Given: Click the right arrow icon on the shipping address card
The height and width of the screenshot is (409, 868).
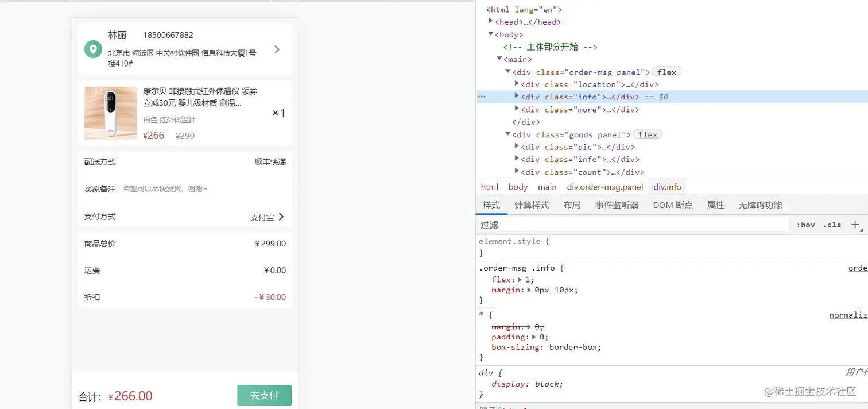Looking at the screenshot, I should [277, 49].
